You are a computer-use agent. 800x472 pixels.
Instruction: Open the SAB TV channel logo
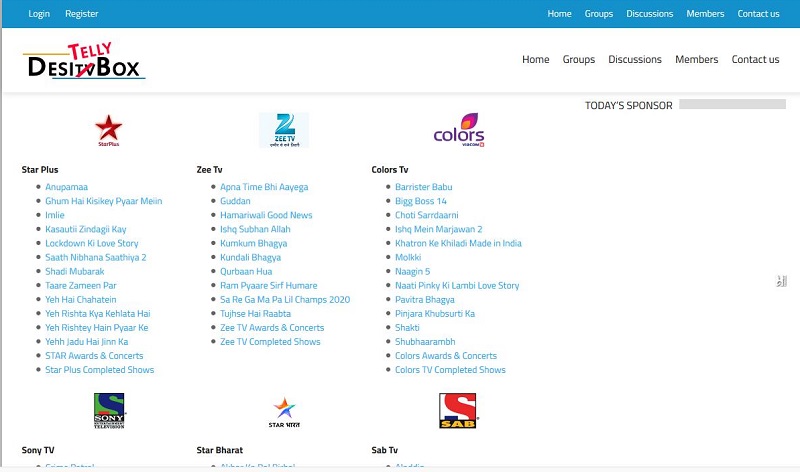point(458,411)
